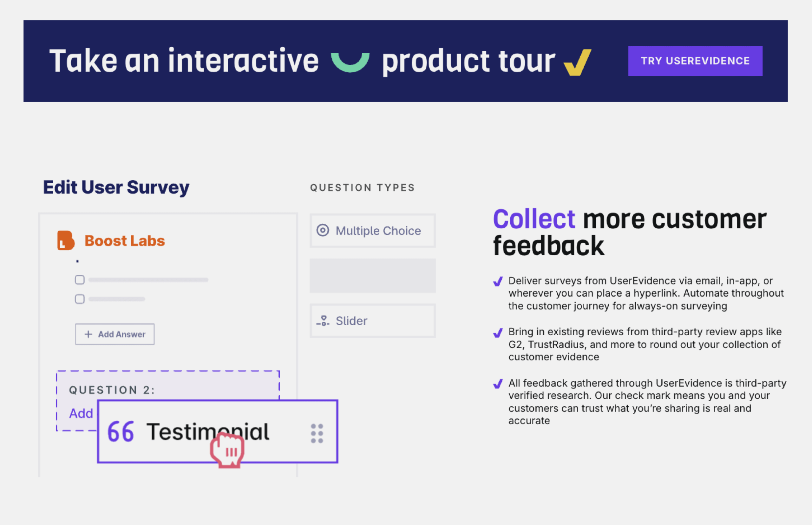Click the purple check beside Deliver surveys
This screenshot has width=812, height=525.
point(498,282)
